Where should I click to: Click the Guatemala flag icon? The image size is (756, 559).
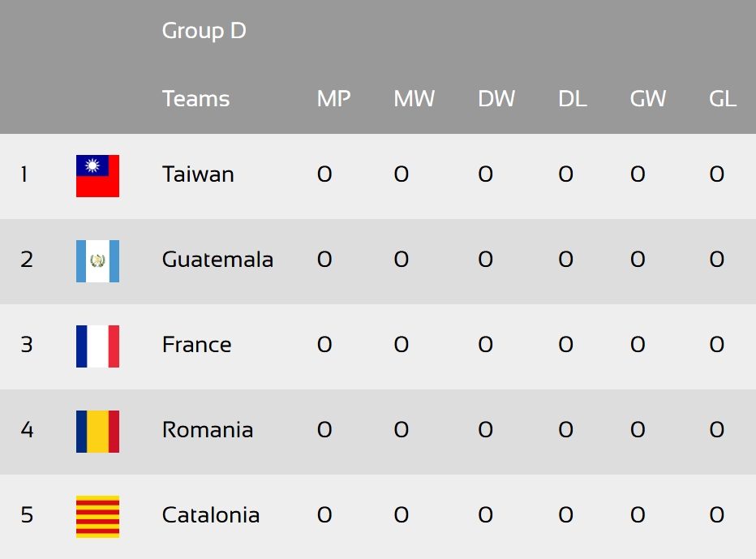coord(97,261)
